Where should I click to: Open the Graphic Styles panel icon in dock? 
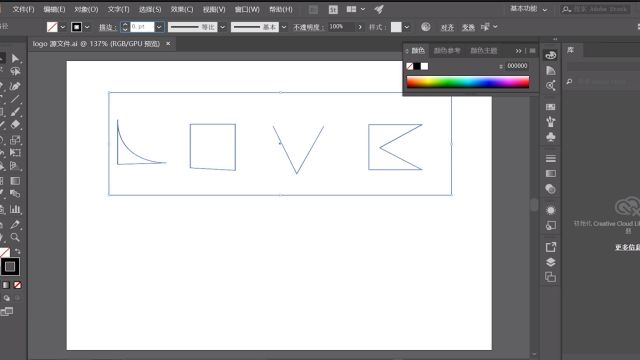(x=551, y=225)
